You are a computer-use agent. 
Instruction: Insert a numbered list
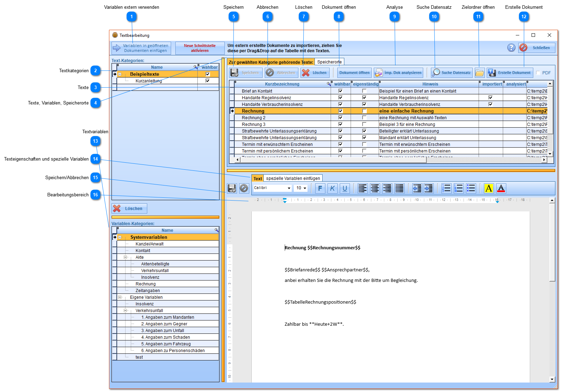pyautogui.click(x=446, y=189)
